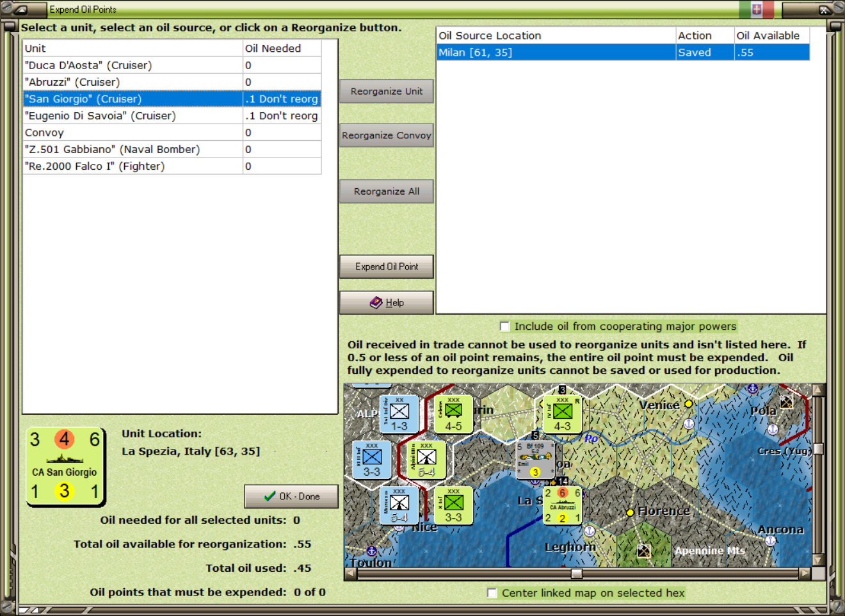Click the Leghorn port anchor symbol
Image resolution: width=845 pixels, height=616 pixels.
(590, 531)
